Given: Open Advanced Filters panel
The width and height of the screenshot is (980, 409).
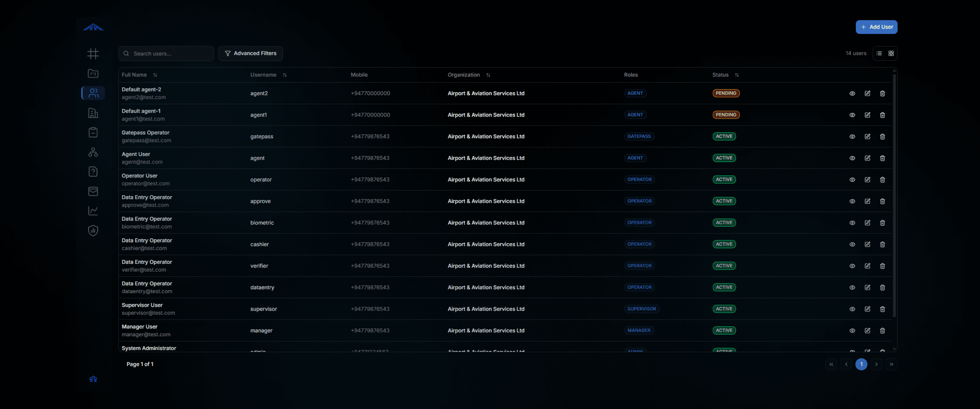Looking at the screenshot, I should (250, 53).
